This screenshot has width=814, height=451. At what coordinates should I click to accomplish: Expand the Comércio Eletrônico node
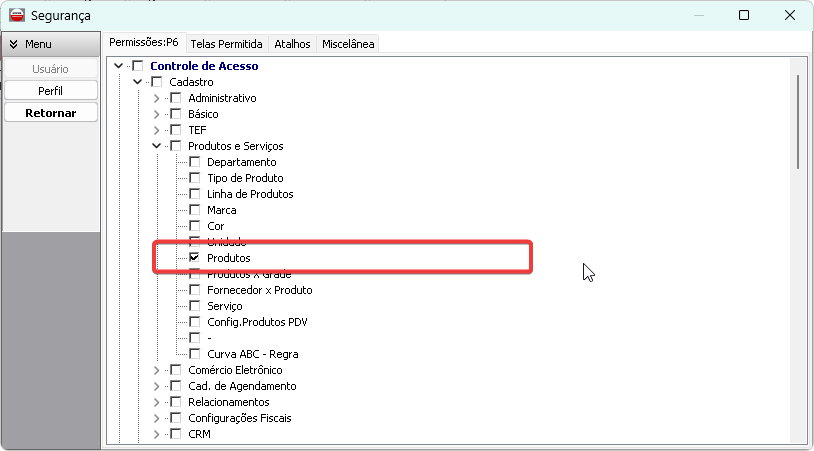pos(156,370)
